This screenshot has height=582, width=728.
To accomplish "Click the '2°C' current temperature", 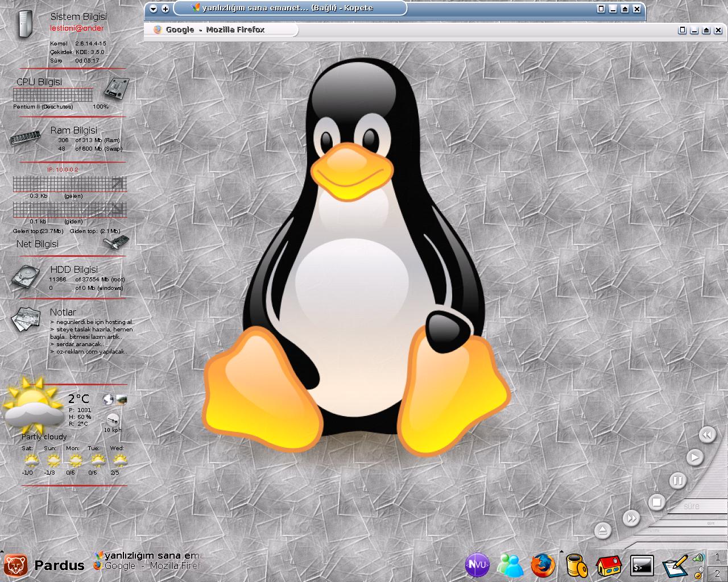I will coord(78,399).
